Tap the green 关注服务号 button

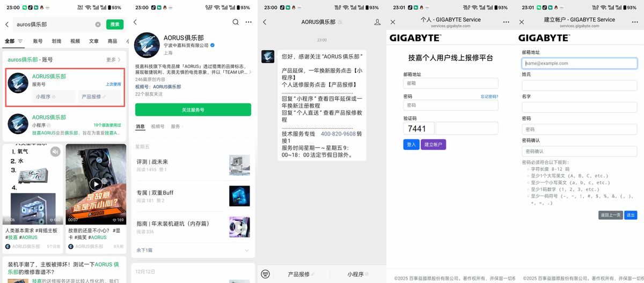(193, 109)
